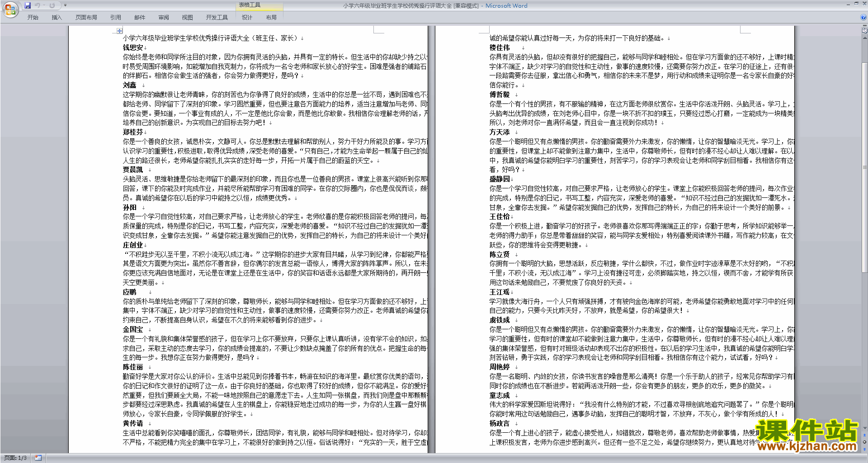Click the name 钱思安 heading
868x463 pixels.
click(x=133, y=47)
